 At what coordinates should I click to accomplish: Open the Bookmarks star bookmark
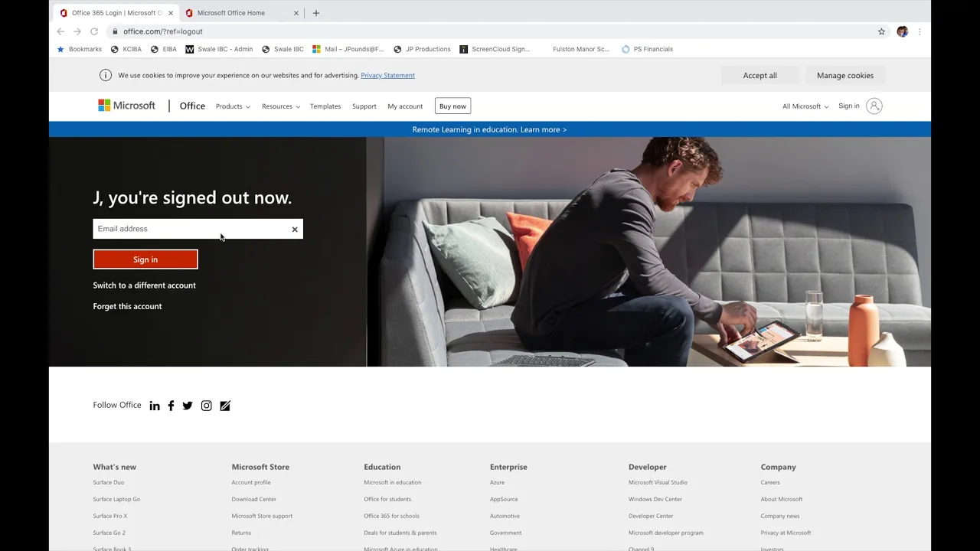[79, 49]
